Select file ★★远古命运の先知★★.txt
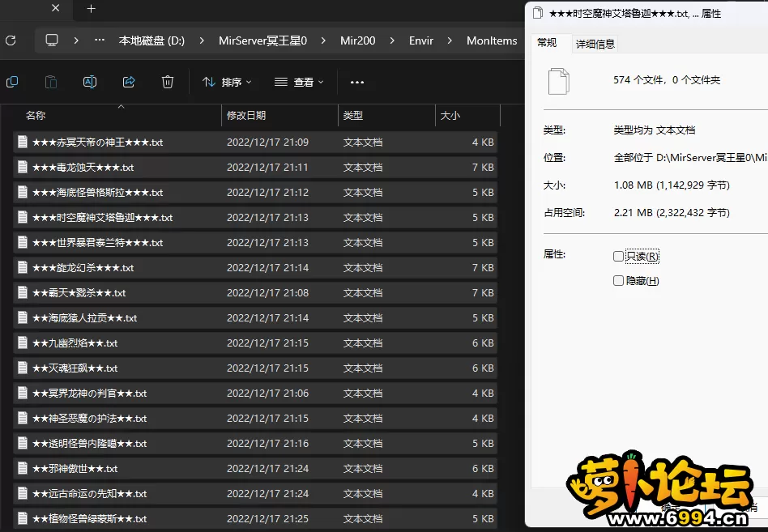The image size is (768, 532). coord(255,494)
